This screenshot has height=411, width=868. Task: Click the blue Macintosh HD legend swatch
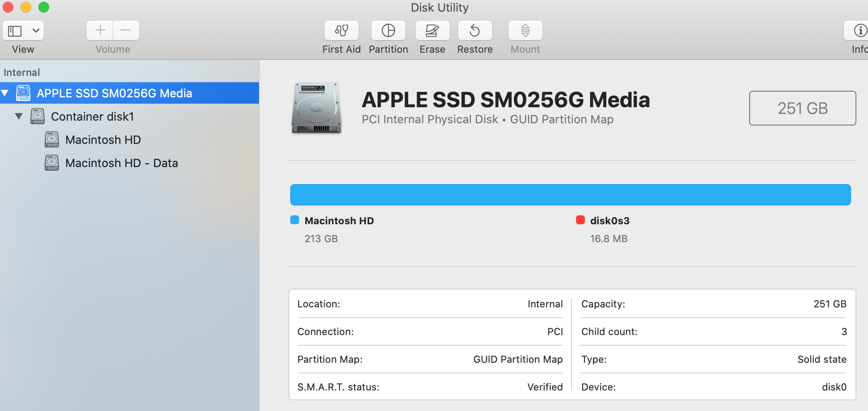click(x=295, y=220)
